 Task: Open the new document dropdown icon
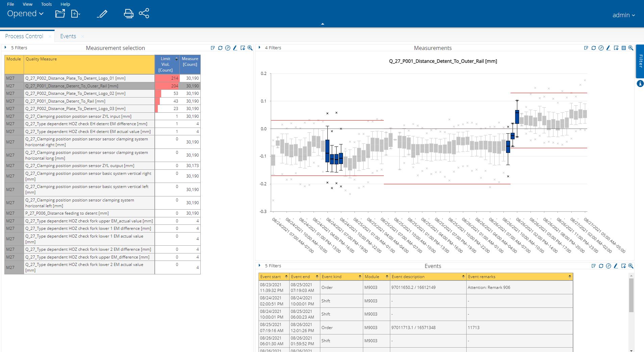point(76,14)
